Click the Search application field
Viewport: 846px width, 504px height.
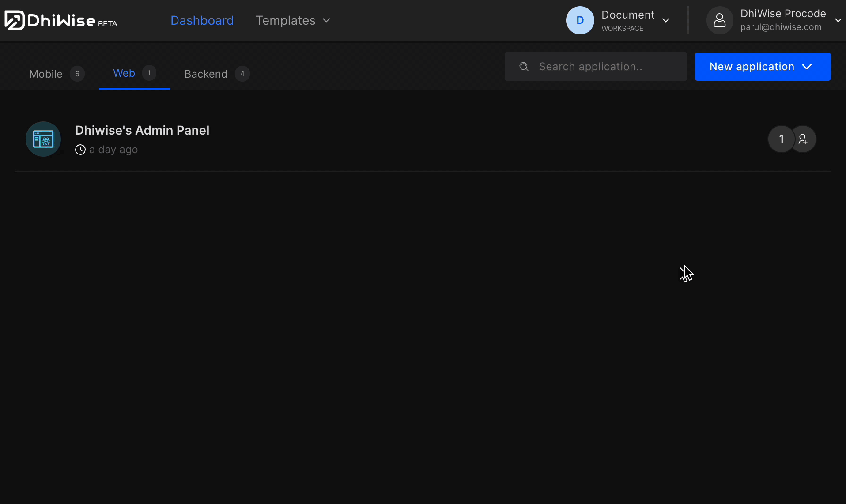(x=596, y=67)
